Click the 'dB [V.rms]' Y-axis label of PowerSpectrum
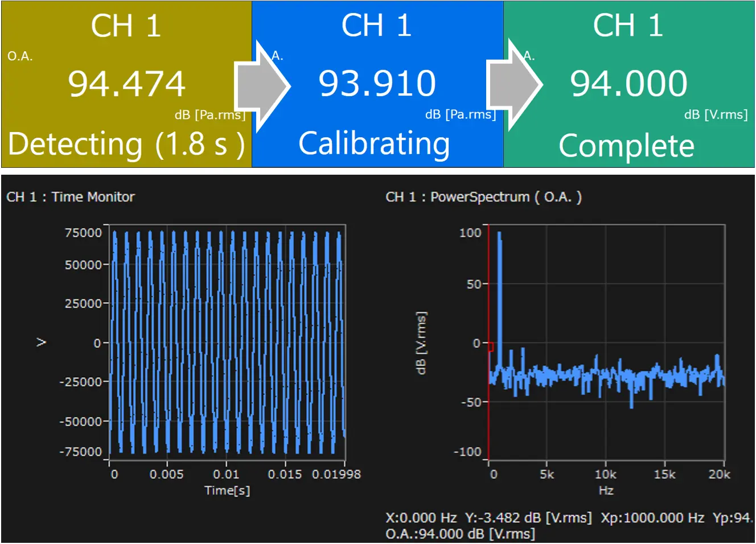This screenshot has height=544, width=756. point(421,343)
